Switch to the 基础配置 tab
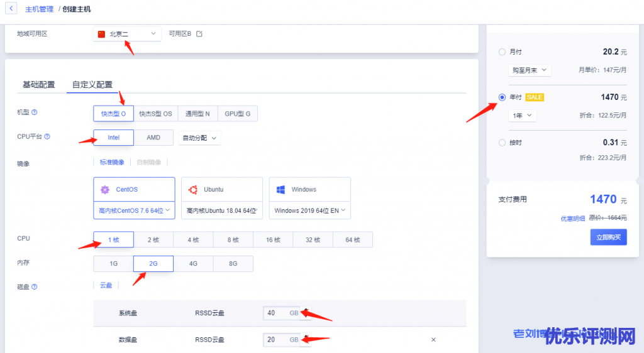644x353 pixels. [38, 84]
